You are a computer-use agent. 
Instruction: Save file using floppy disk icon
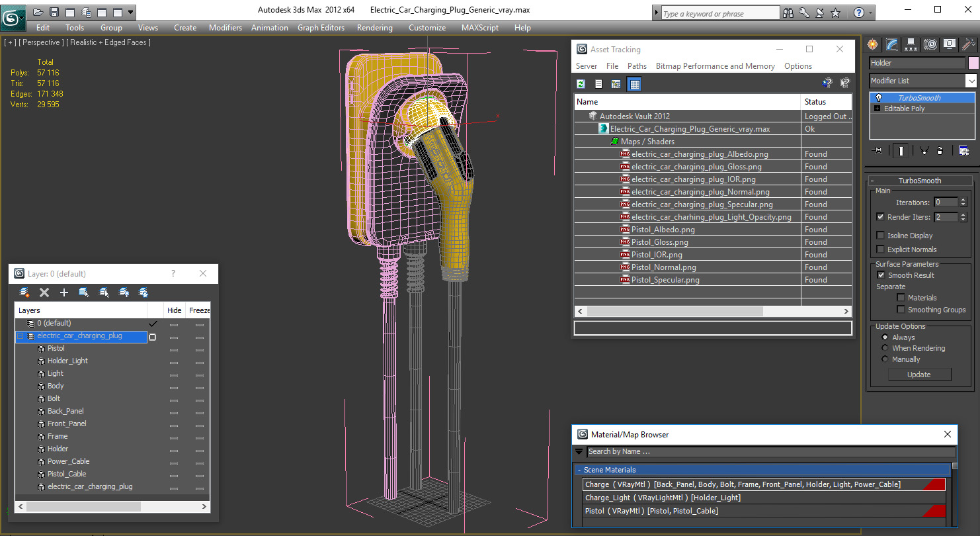click(54, 12)
